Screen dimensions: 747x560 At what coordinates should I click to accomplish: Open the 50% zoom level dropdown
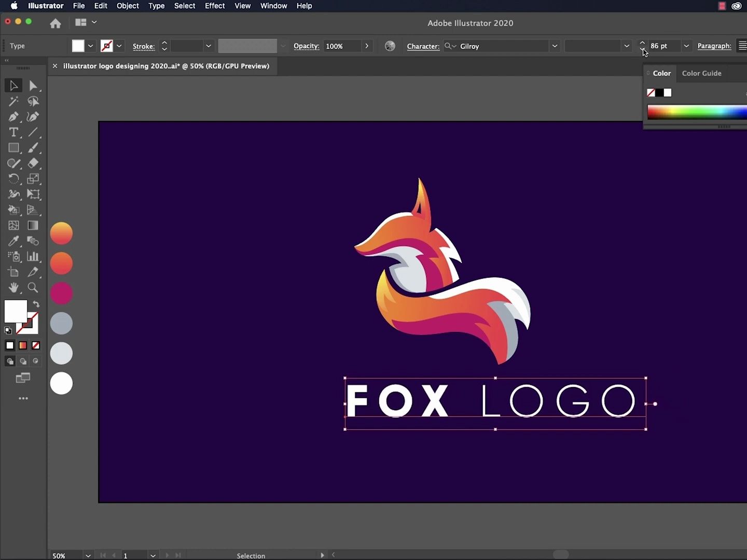88,555
